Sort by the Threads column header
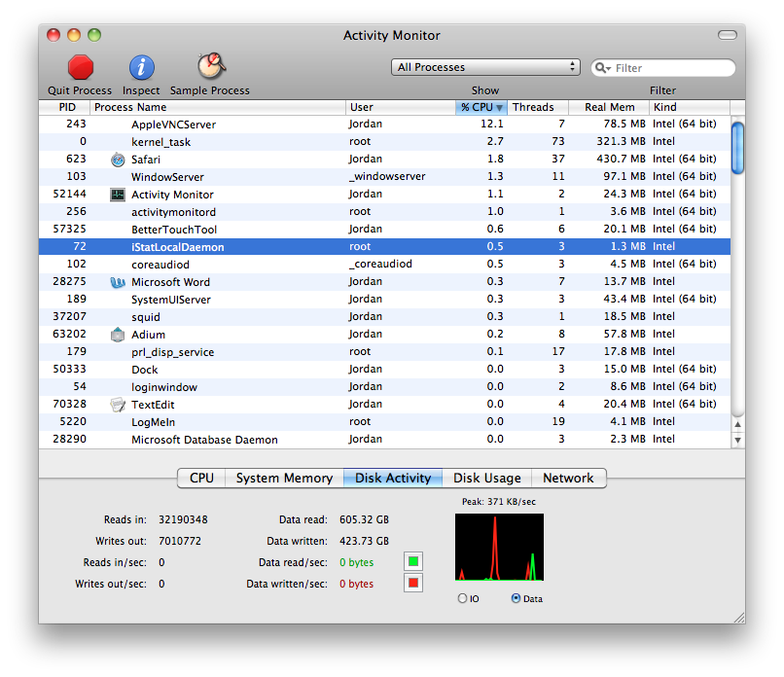Viewport: 784px width, 677px height. [x=538, y=107]
